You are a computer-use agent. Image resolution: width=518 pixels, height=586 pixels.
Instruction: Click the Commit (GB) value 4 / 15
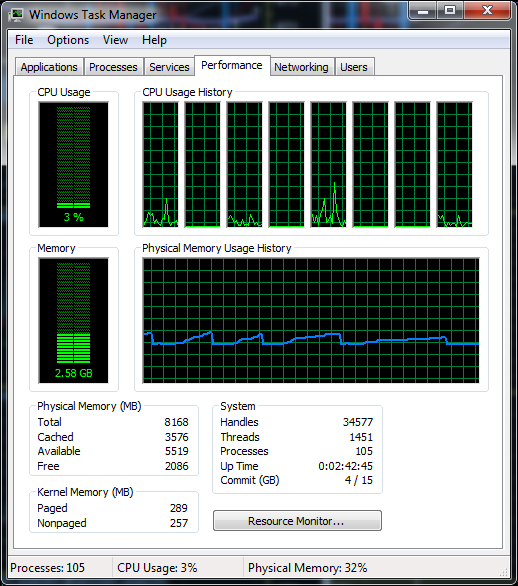click(358, 480)
